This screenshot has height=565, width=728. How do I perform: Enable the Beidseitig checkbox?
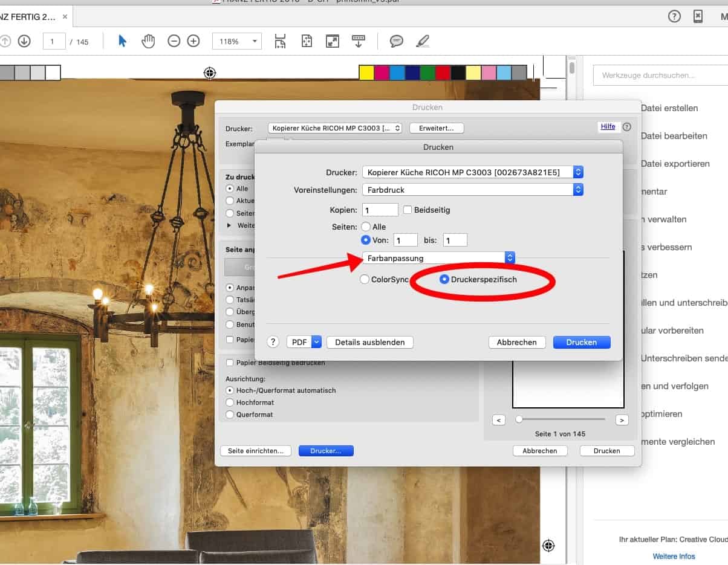[x=408, y=210]
